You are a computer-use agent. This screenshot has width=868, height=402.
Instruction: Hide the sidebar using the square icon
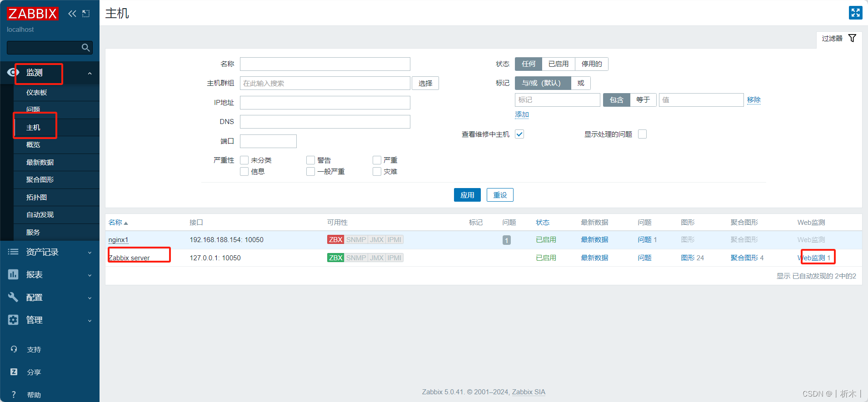point(86,14)
